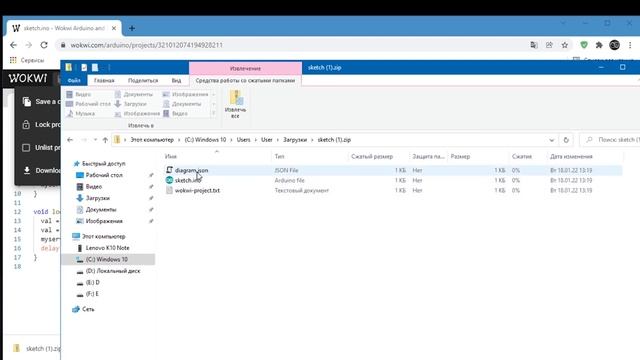Click the Users breadcrumb in address bar
Viewport: 640px width, 360px height.
(x=243, y=140)
